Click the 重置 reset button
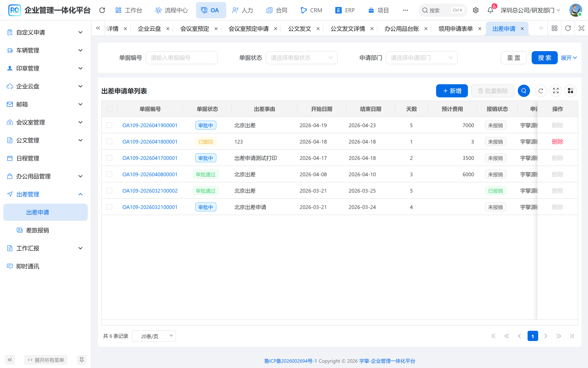 coord(514,58)
